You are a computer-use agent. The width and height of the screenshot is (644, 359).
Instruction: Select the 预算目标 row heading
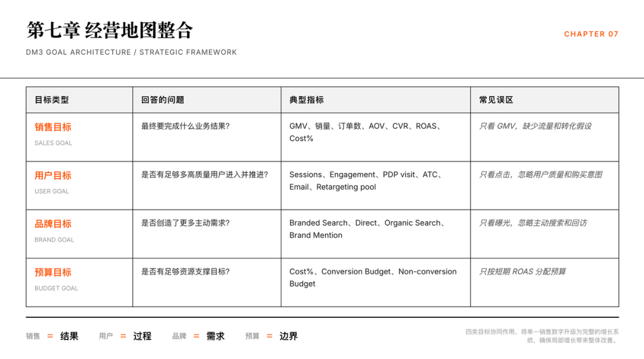coord(53,273)
